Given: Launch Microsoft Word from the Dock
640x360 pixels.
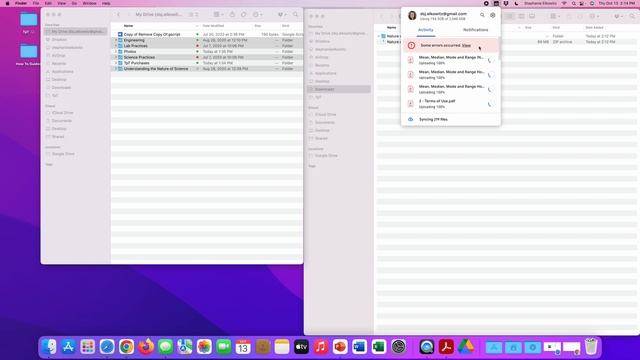Looking at the screenshot, I should coord(359,347).
